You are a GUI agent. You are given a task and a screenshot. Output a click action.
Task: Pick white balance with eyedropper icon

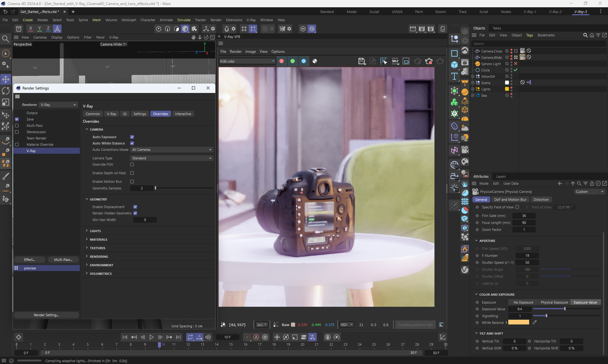(535, 322)
